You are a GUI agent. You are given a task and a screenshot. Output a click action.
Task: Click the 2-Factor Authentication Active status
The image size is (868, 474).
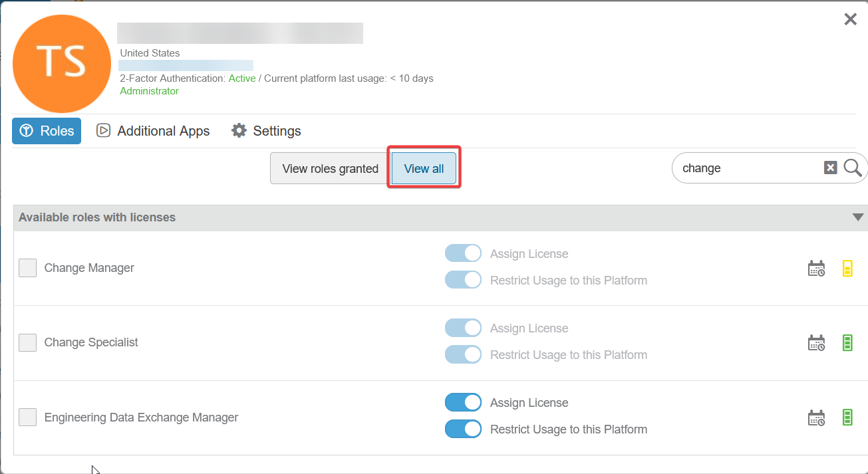click(x=242, y=78)
